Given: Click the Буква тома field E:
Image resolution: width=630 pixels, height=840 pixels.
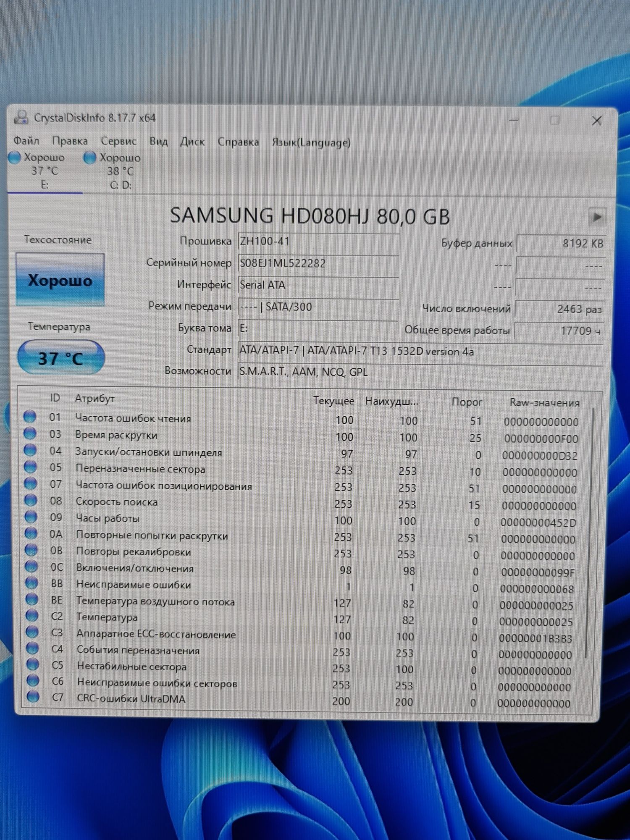Looking at the screenshot, I should tap(318, 328).
